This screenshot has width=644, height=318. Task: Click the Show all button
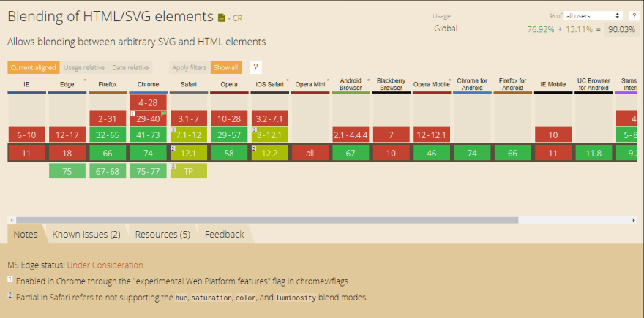point(226,67)
